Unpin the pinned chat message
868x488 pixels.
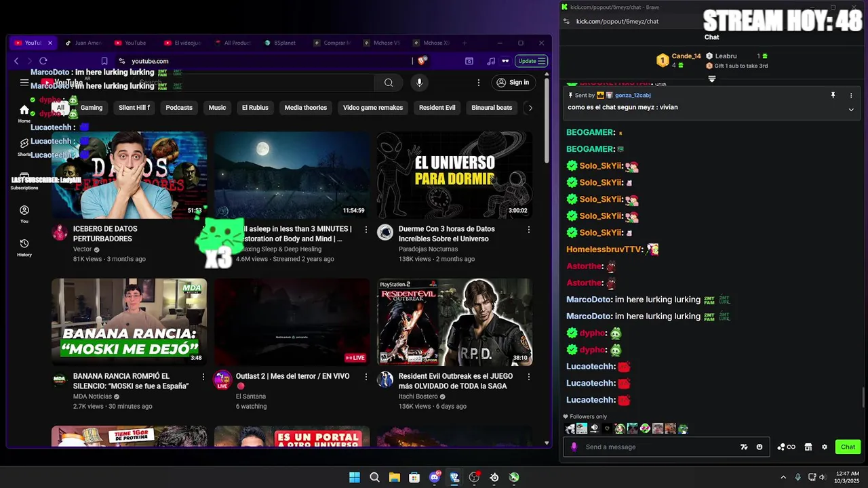tap(833, 96)
